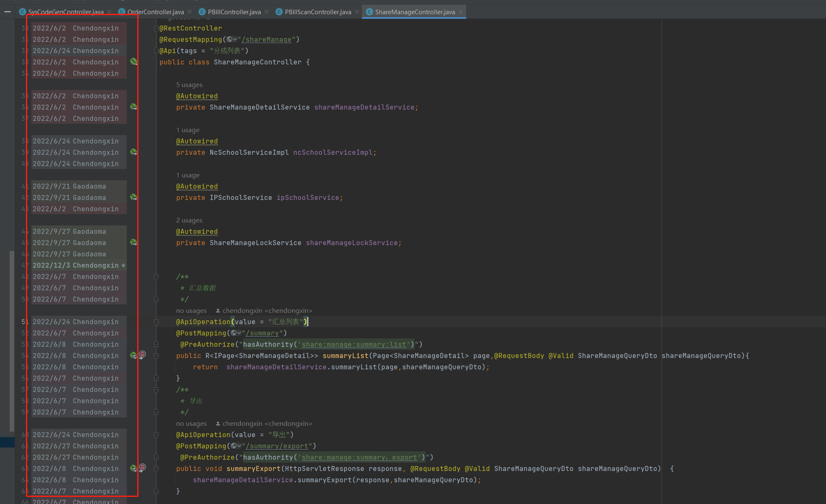Click '5 usages' hint above shareManageDetailService

(x=189, y=84)
